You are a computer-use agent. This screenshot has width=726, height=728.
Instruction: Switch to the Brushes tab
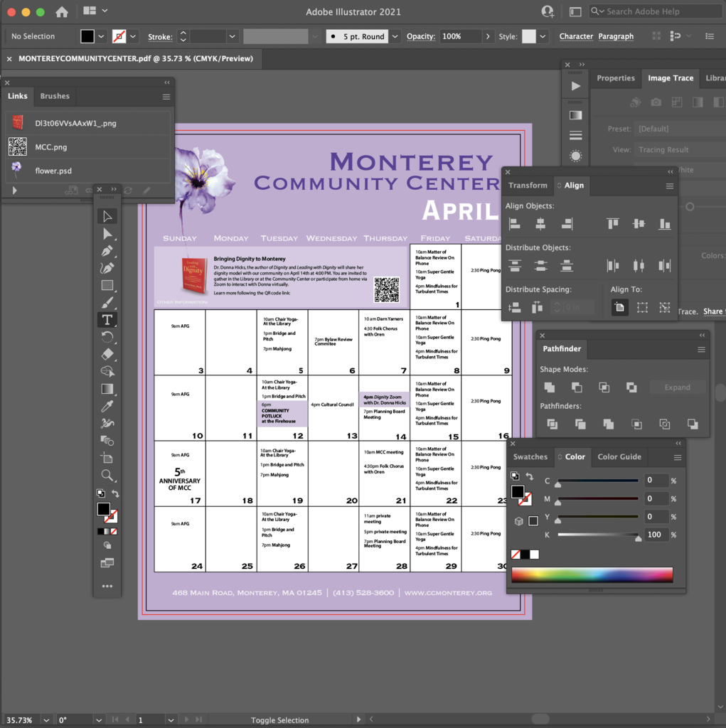pyautogui.click(x=55, y=96)
